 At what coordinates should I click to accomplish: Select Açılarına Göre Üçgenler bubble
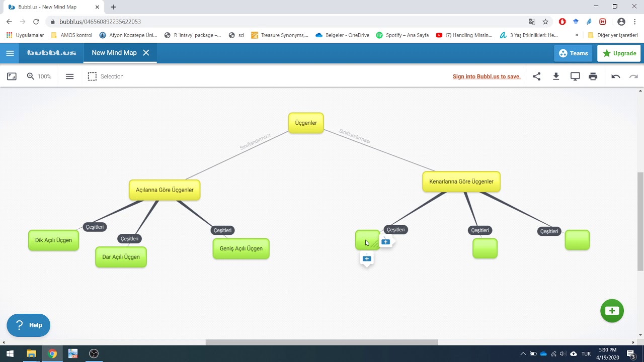click(x=165, y=190)
